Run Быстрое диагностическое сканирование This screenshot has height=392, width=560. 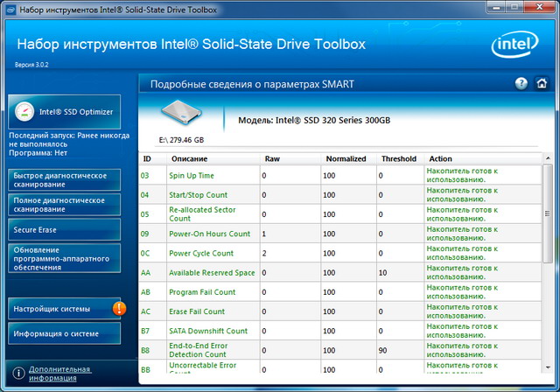click(x=64, y=180)
